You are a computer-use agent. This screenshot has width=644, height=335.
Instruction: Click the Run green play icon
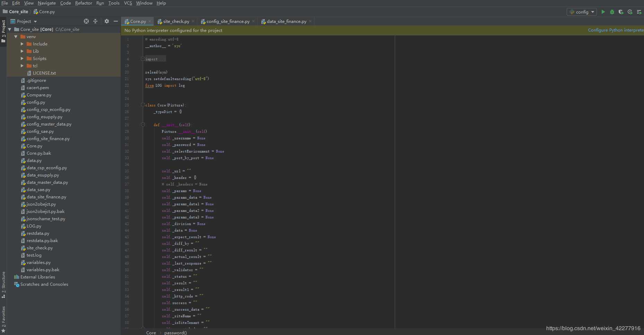click(603, 12)
